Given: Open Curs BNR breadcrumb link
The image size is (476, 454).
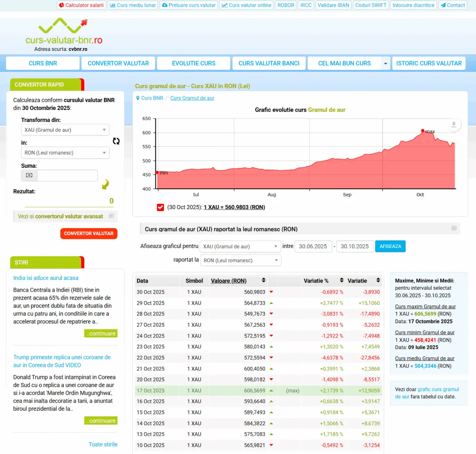Looking at the screenshot, I should pos(152,98).
